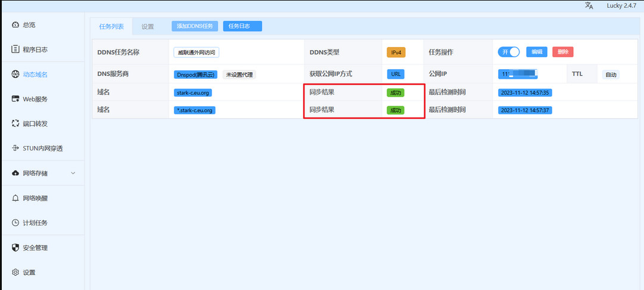Click the IPv4 type tag
The width and height of the screenshot is (644, 290).
click(x=396, y=53)
